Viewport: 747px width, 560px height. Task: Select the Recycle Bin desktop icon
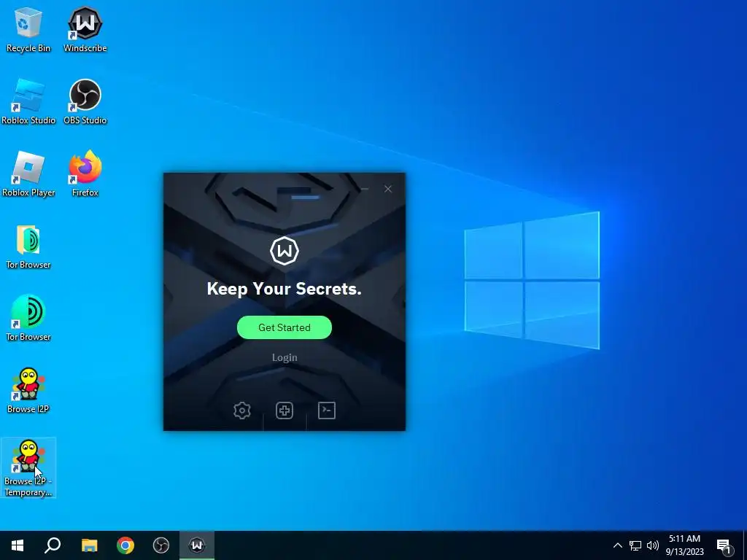coord(28,29)
